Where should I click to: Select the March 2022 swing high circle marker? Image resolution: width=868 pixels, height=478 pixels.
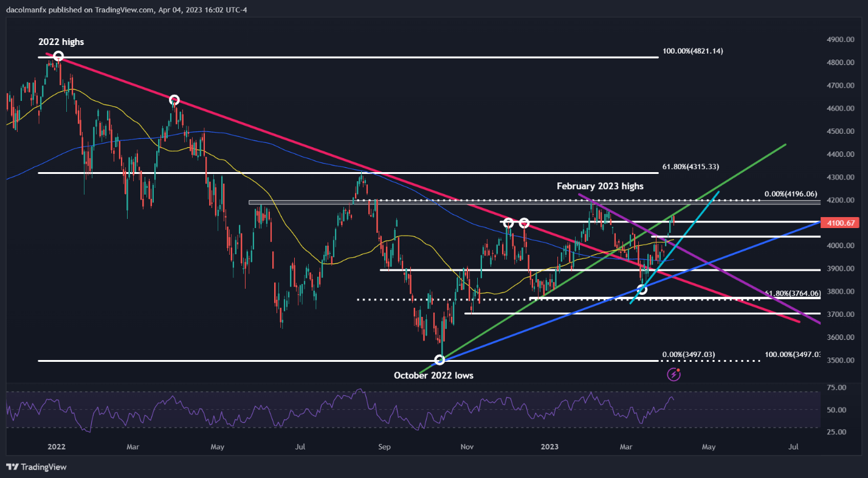tap(174, 100)
